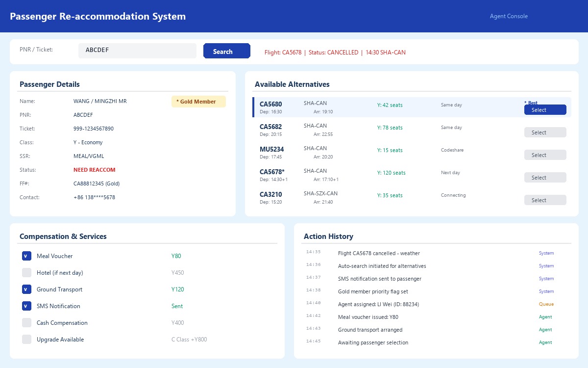Click the Queue entry in Action History
The image size is (588, 368).
[546, 304]
